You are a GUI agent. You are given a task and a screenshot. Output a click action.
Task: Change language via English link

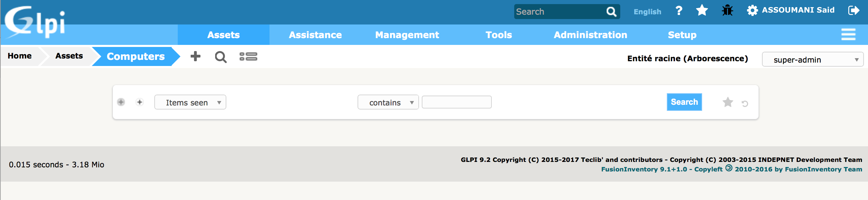point(647,12)
